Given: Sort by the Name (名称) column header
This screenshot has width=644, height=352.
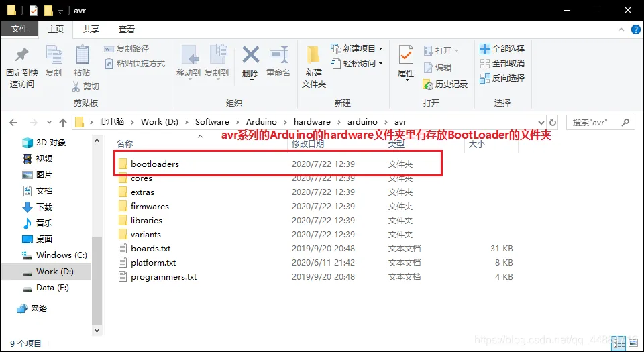Looking at the screenshot, I should coord(125,144).
